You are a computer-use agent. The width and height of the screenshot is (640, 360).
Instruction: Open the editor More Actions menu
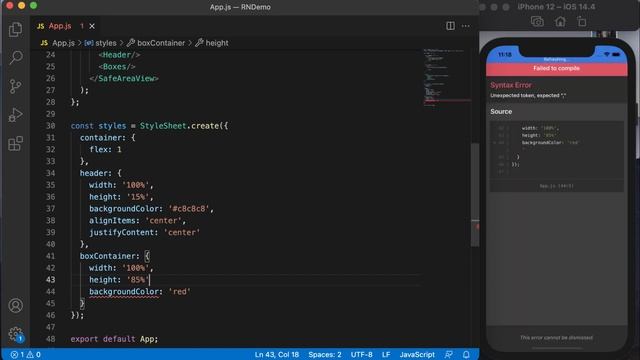click(466, 26)
